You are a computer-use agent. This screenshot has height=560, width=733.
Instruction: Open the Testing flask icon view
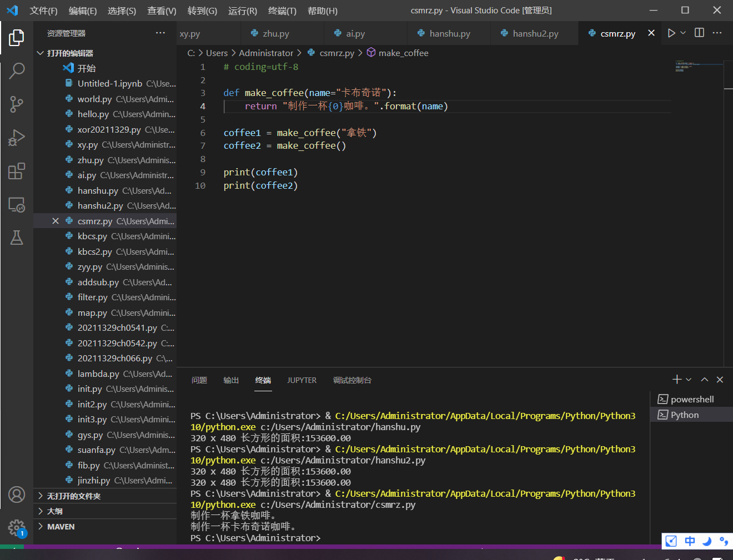point(17,238)
